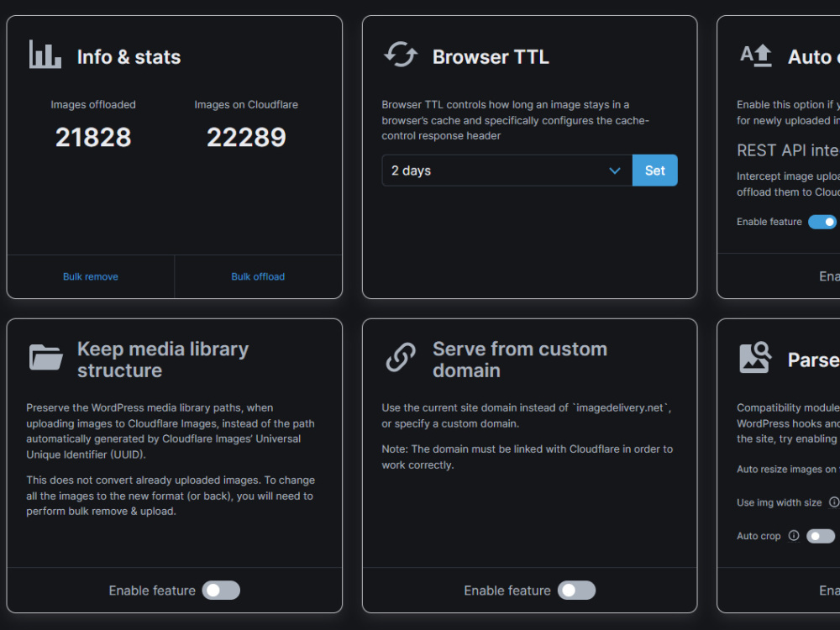Open info tooltip next to Use img width size
Viewport: 840px width, 630px height.
pyautogui.click(x=834, y=502)
